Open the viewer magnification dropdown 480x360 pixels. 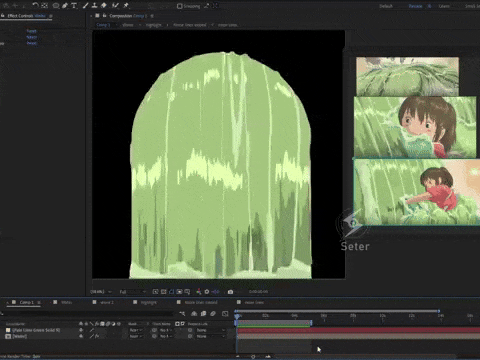101,292
